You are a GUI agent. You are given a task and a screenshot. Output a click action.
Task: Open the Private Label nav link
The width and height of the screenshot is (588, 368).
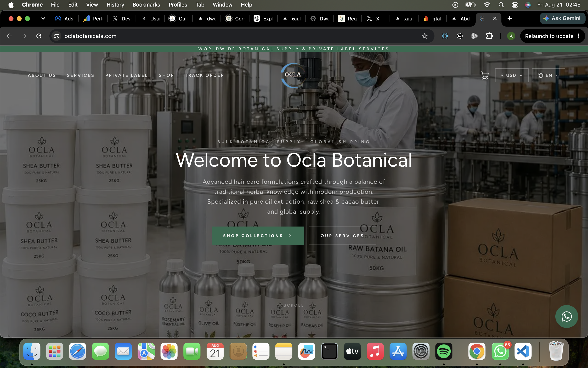pyautogui.click(x=127, y=75)
